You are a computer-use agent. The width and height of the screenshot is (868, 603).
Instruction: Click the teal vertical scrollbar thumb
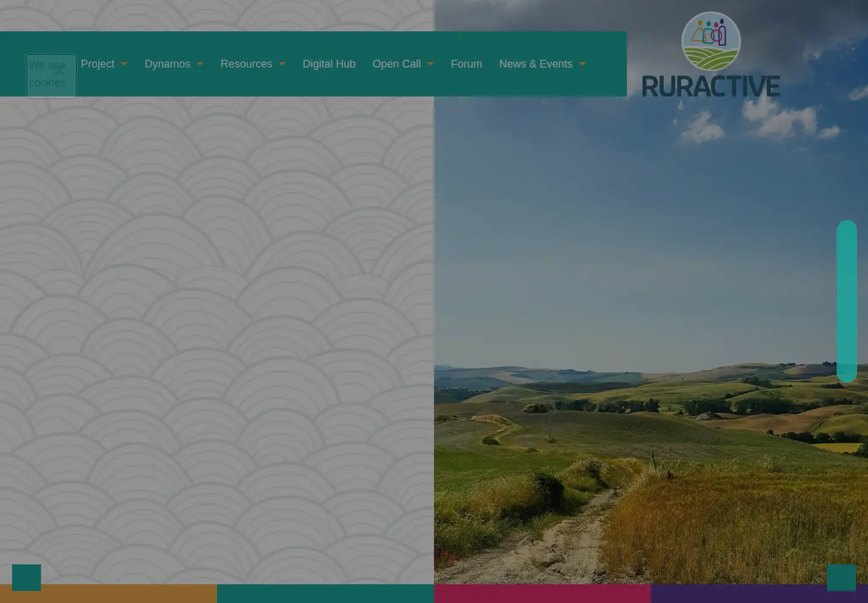[x=847, y=301]
